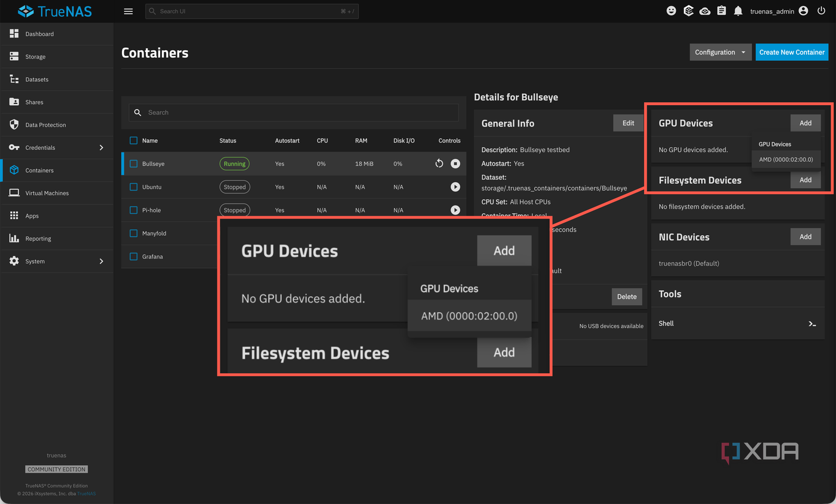Screen dimensions: 836x504
Task: Open the truenas_admin user menu
Action: [779, 11]
